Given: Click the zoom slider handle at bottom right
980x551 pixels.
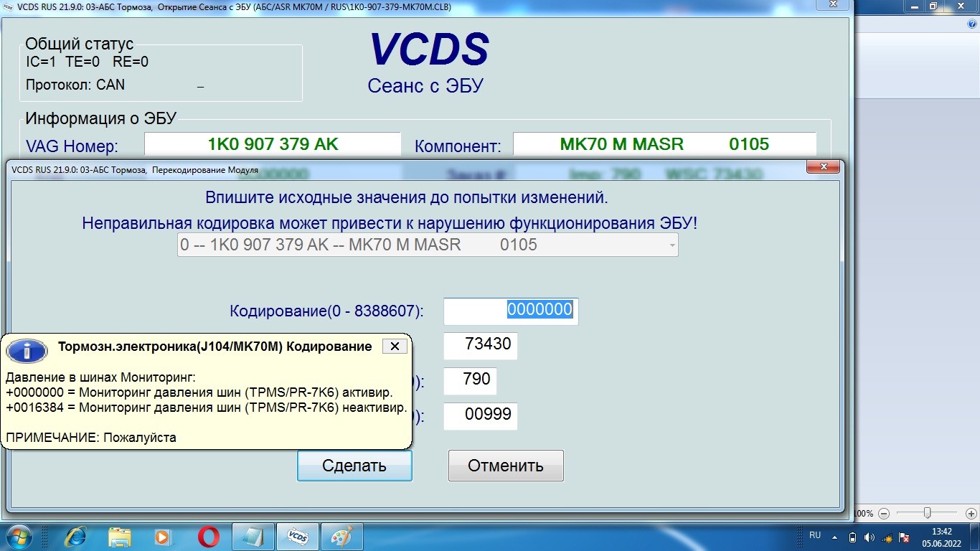Looking at the screenshot, I should (x=927, y=513).
